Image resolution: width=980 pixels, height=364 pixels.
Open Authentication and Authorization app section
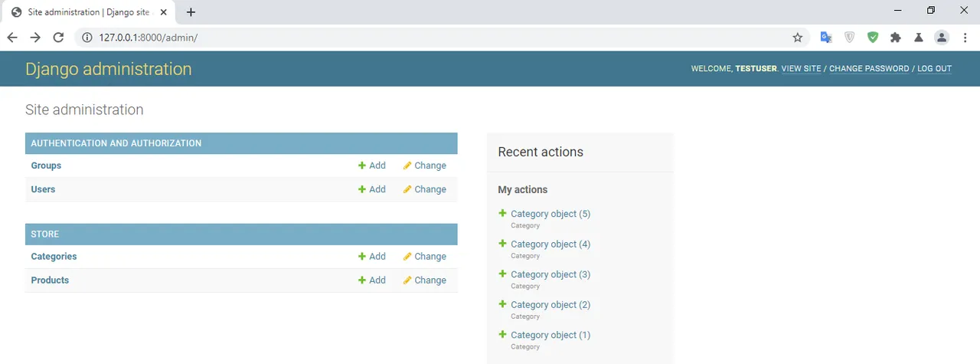click(116, 143)
